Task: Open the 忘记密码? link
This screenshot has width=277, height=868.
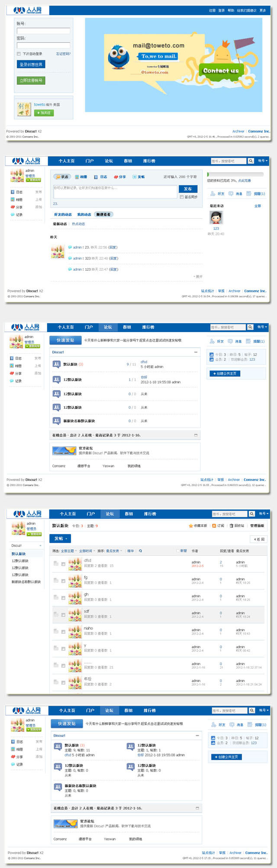Action: point(63,54)
